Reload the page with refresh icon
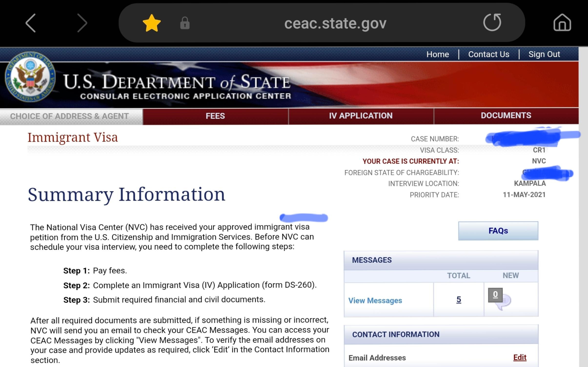Image resolution: width=588 pixels, height=367 pixels. click(492, 22)
